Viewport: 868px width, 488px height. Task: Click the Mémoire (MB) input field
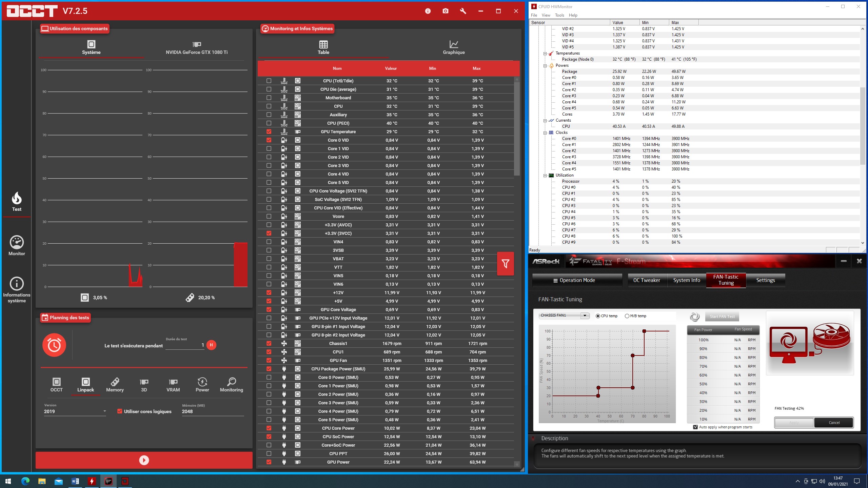(213, 411)
